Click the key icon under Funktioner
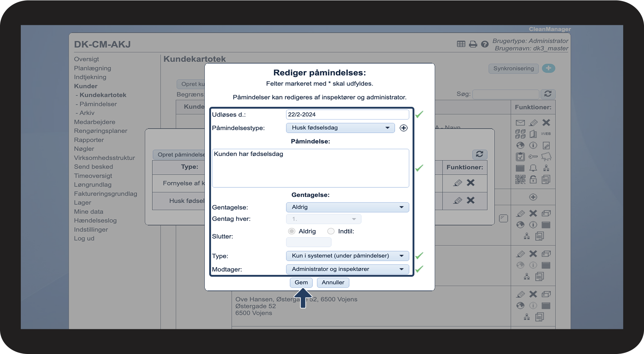This screenshot has width=644, height=354. 533,157
